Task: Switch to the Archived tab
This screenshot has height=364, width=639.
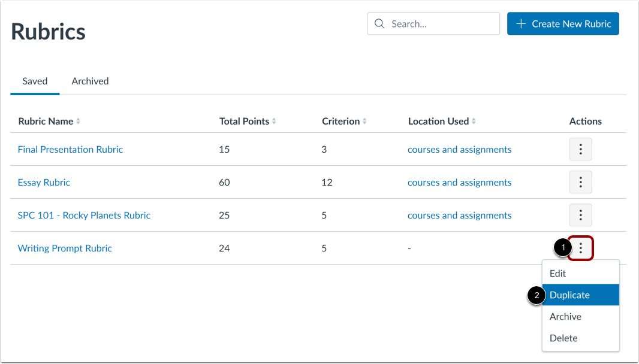Action: click(90, 81)
